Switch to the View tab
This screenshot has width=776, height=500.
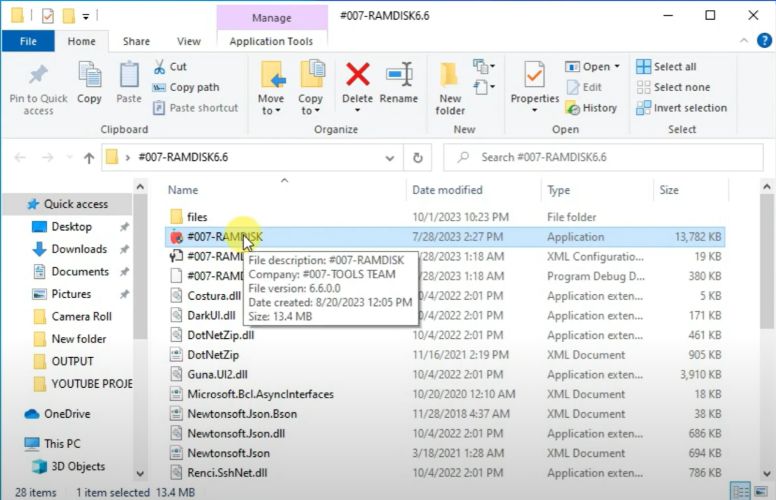pyautogui.click(x=189, y=42)
